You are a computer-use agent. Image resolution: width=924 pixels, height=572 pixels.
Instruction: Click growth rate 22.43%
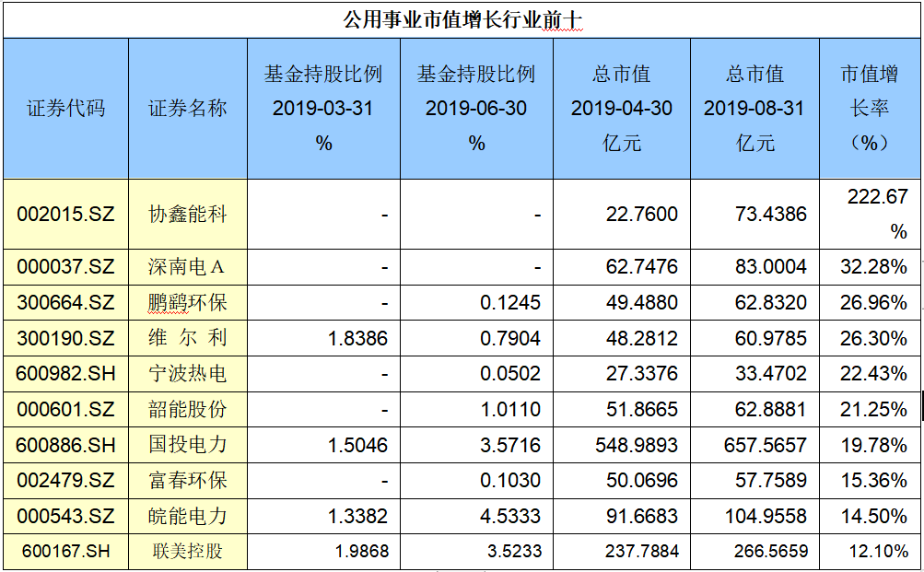click(x=873, y=373)
